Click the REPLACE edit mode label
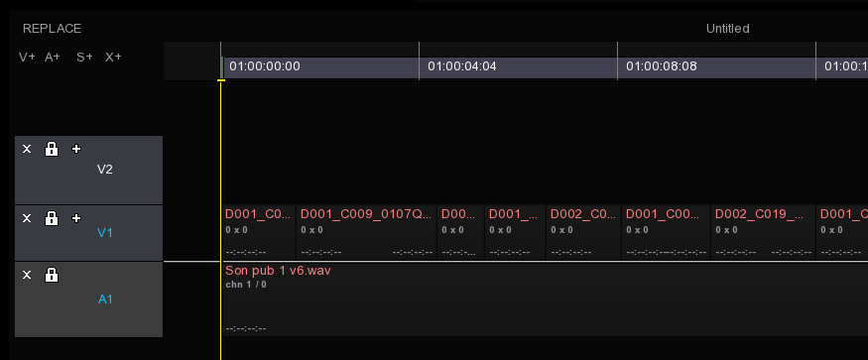Image resolution: width=868 pixels, height=360 pixels. (52, 28)
